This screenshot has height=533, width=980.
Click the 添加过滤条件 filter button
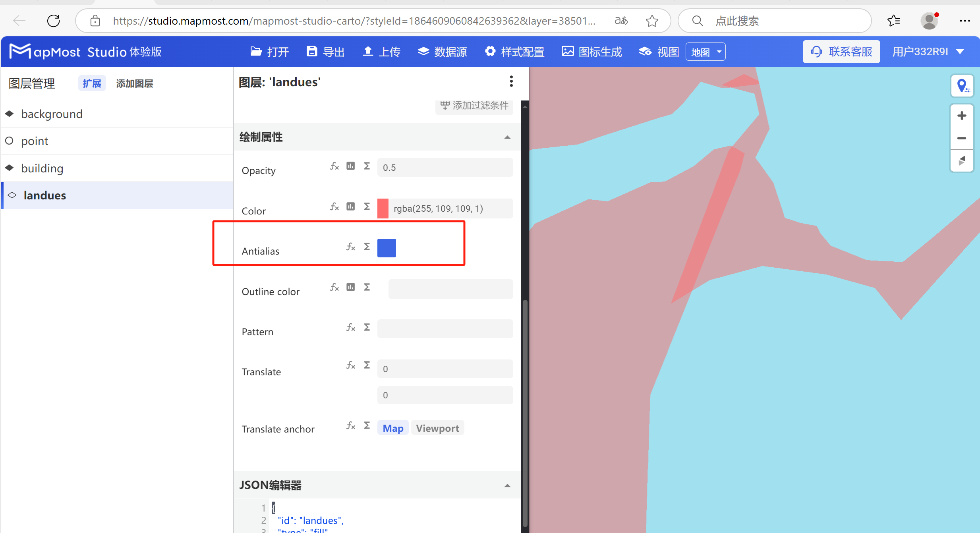(x=474, y=105)
